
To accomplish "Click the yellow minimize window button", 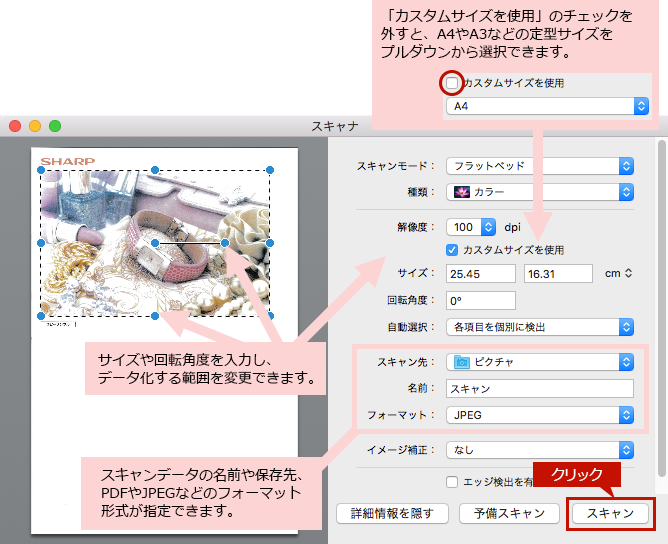I will pyautogui.click(x=35, y=126).
